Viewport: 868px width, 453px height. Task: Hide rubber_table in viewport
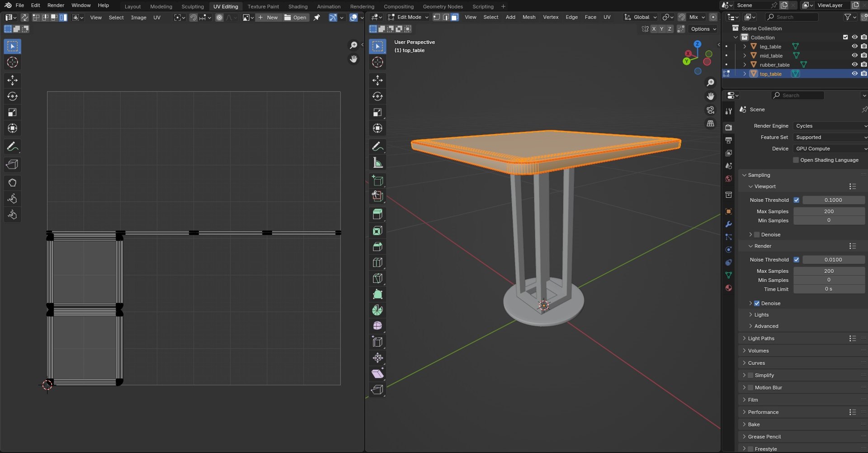click(x=854, y=65)
